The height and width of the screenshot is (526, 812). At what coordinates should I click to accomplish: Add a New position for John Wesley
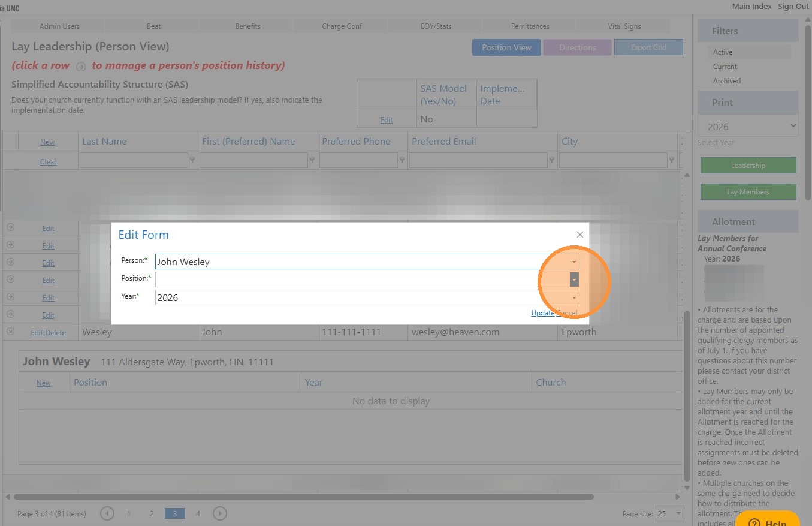[44, 383]
